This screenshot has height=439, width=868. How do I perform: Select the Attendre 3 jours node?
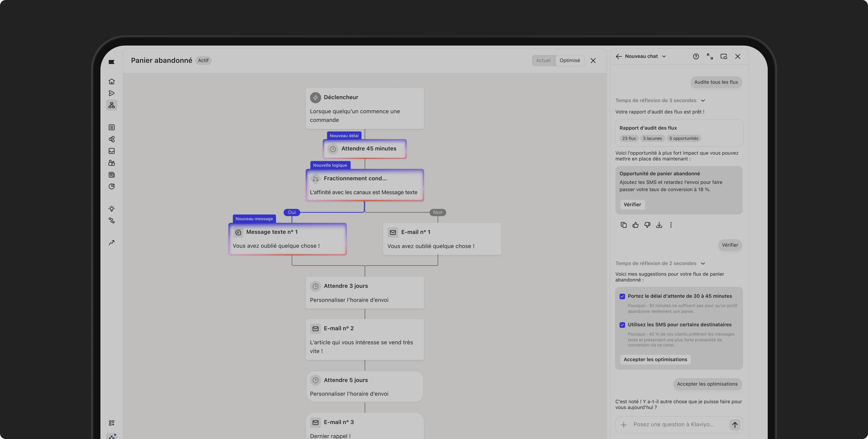365,293
